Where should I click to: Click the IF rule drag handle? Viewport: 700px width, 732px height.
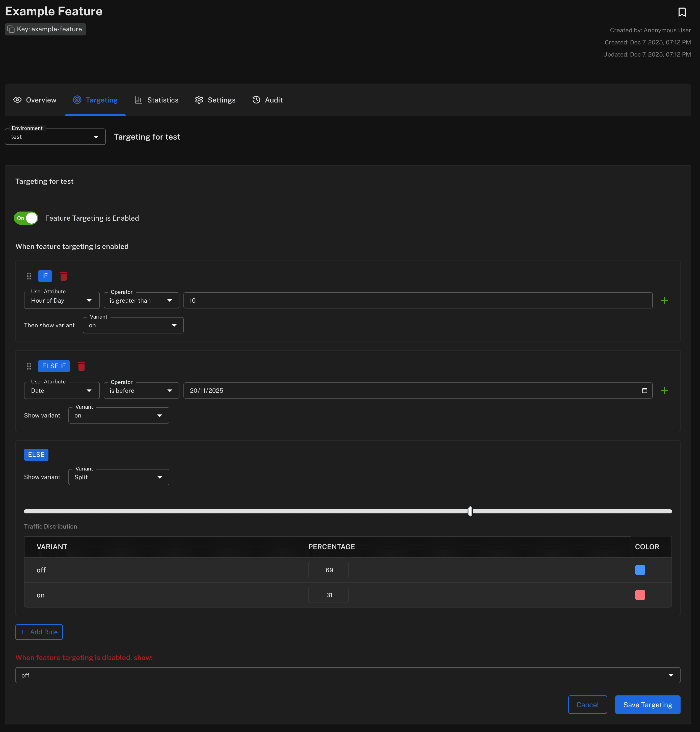pos(29,276)
